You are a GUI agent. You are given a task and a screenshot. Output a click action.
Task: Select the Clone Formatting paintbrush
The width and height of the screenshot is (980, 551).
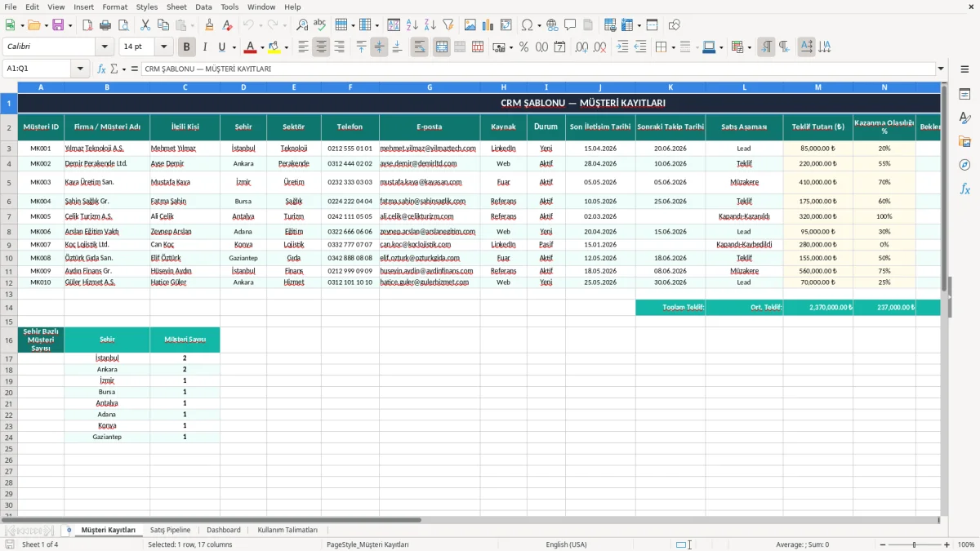point(209,25)
